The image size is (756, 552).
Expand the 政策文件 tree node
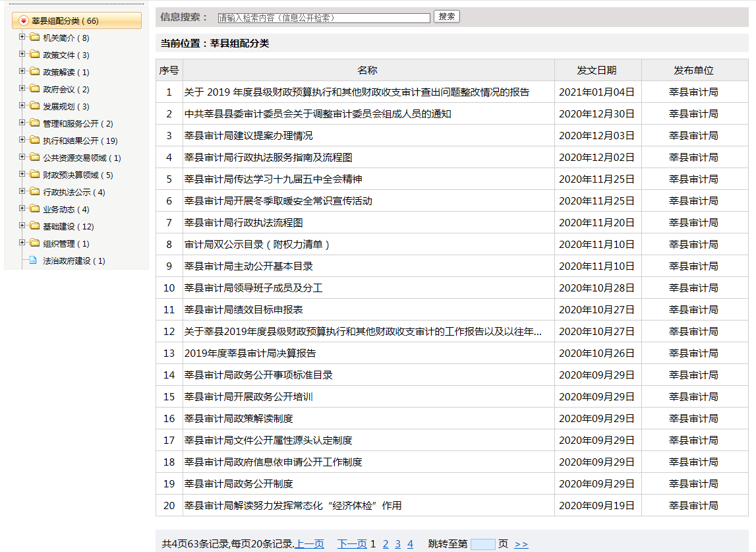click(x=22, y=54)
